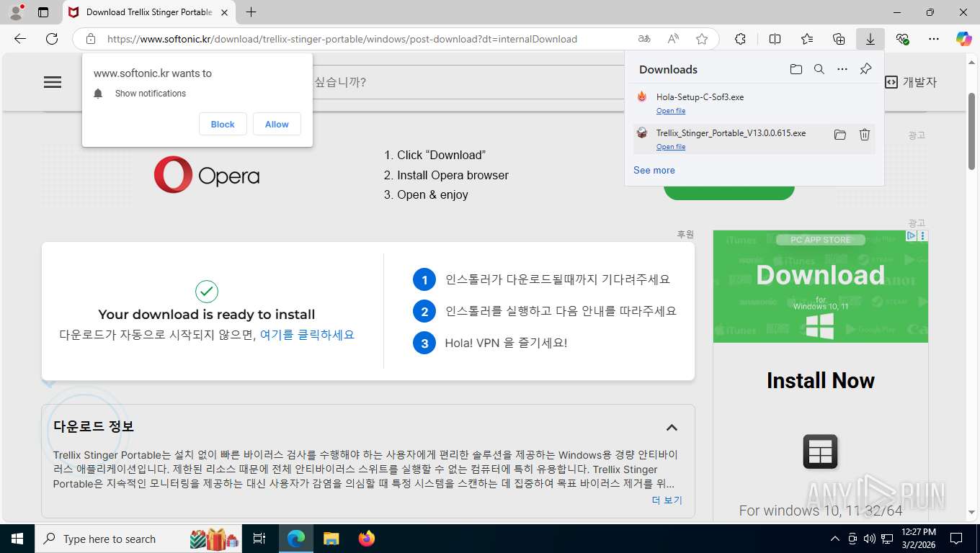The width and height of the screenshot is (980, 553).
Task: Open Task View on taskbar
Action: pos(260,539)
